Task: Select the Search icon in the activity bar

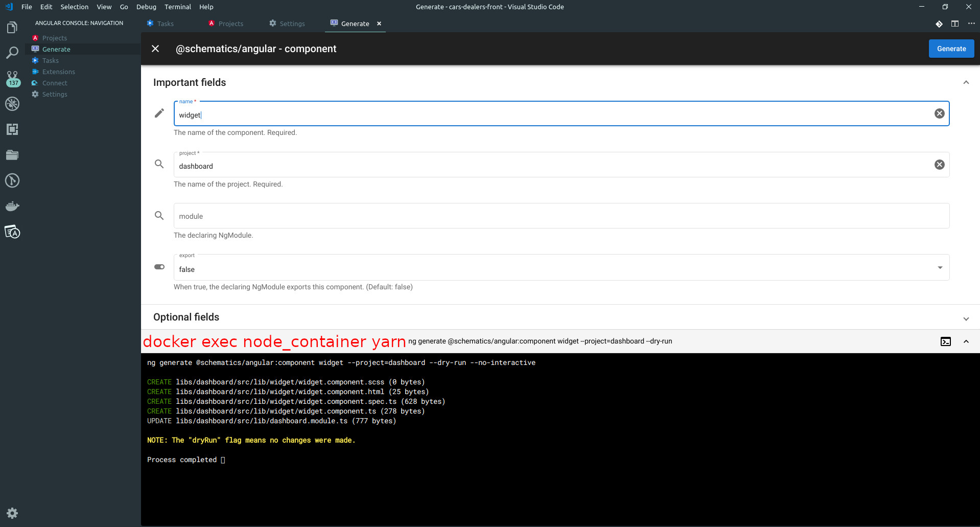Action: tap(12, 53)
